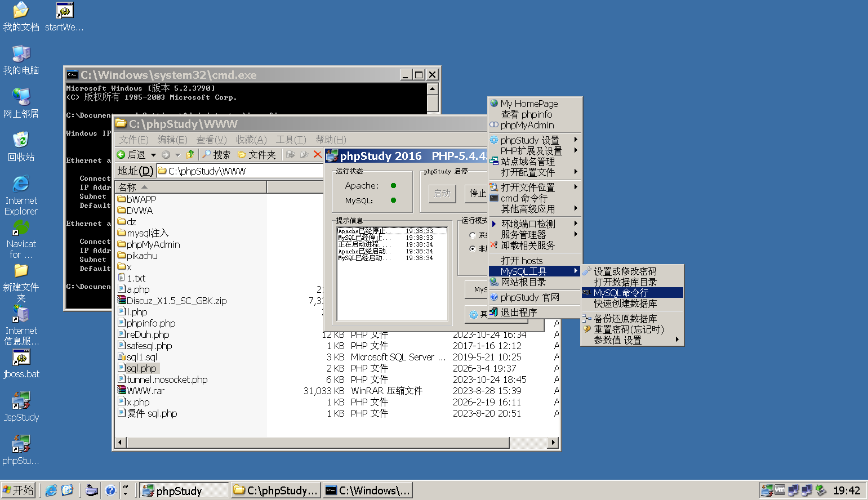Select 备份还原数据库 menu entry
This screenshot has height=500, width=868.
[x=632, y=319]
